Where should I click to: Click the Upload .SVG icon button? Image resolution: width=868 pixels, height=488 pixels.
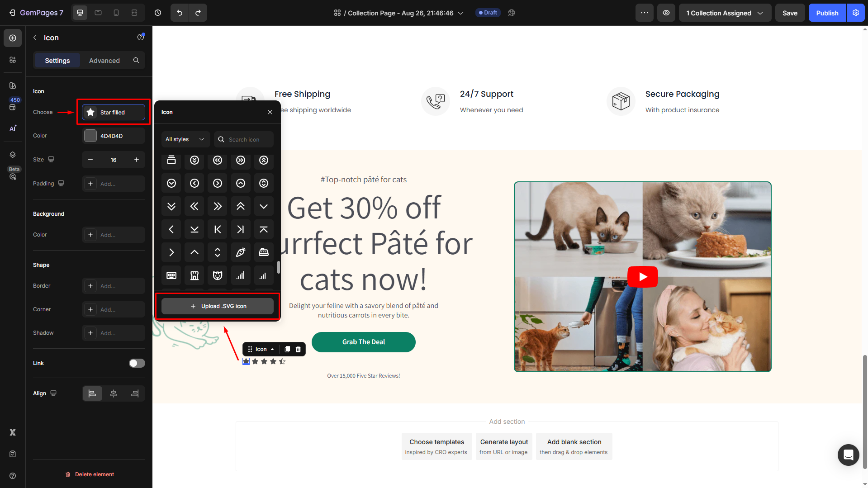218,306
